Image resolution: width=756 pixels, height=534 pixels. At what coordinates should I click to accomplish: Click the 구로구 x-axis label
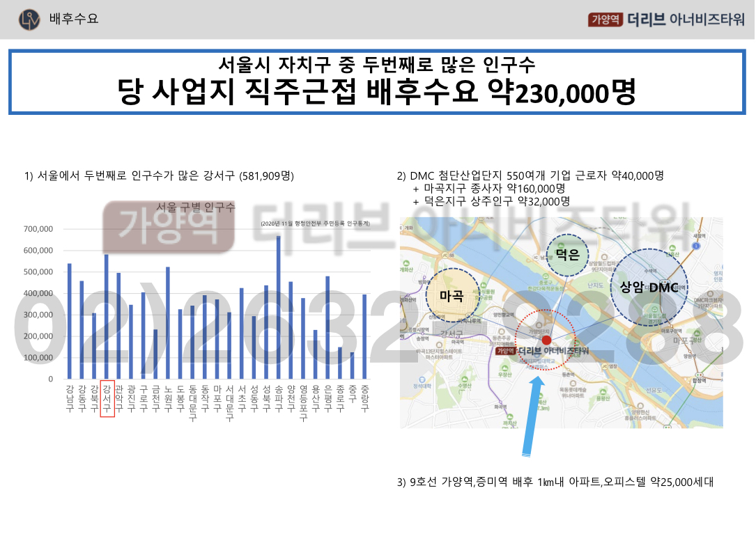tap(144, 398)
